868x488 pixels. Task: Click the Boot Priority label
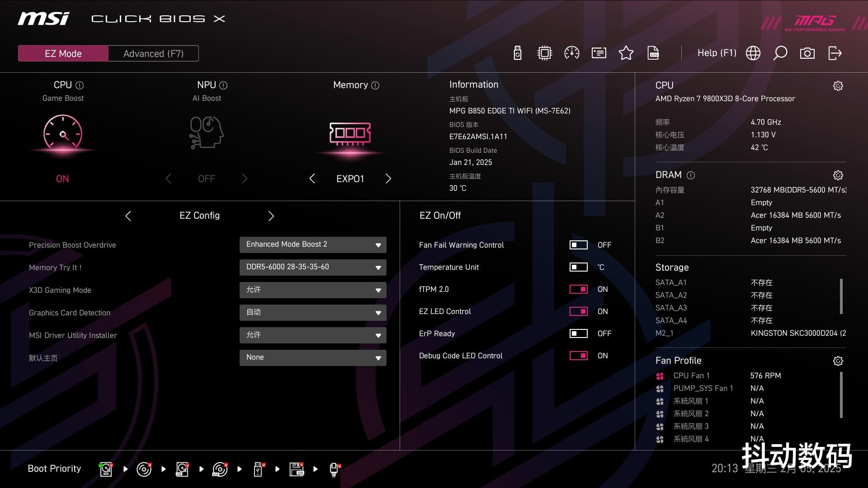point(54,469)
